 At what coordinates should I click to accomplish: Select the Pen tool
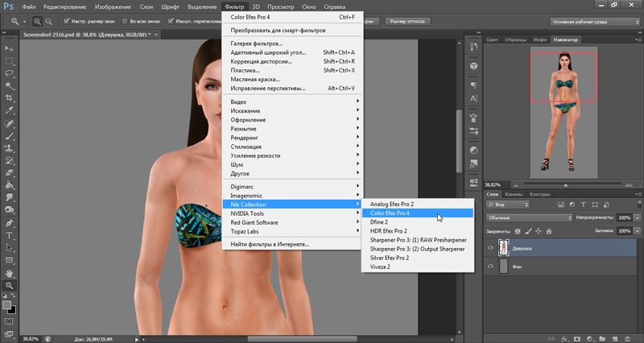pyautogui.click(x=9, y=223)
